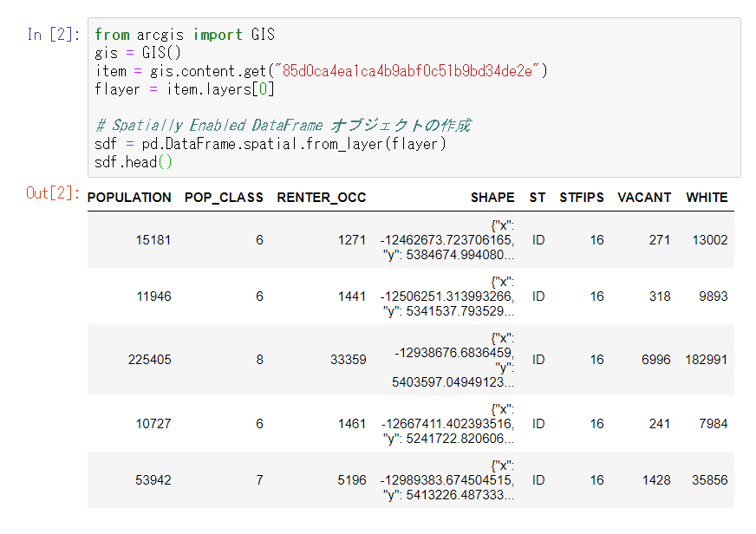756x534 pixels.
Task: Click RENTER_OCC value 33359
Action: pyautogui.click(x=349, y=360)
